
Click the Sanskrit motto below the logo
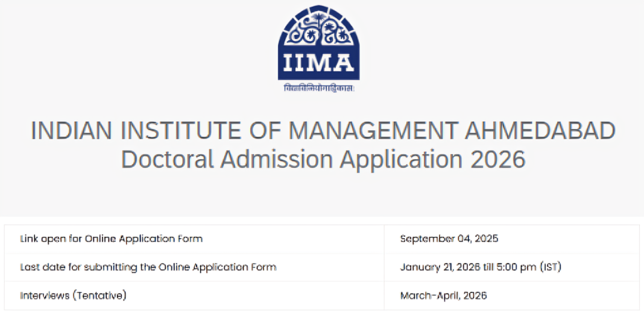point(319,88)
